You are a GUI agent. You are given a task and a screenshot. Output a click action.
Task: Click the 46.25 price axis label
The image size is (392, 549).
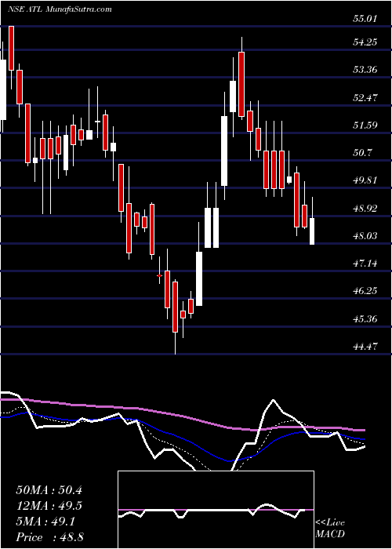[x=365, y=291]
